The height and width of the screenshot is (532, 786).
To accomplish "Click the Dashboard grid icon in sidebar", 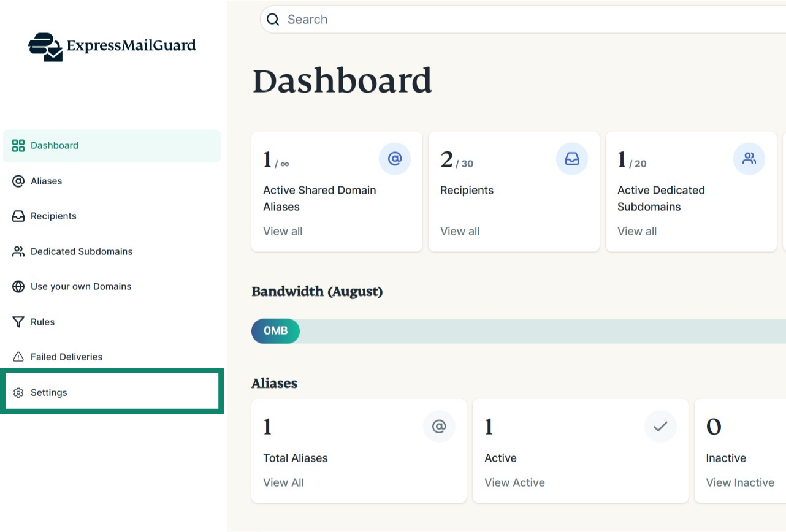I will click(x=18, y=146).
